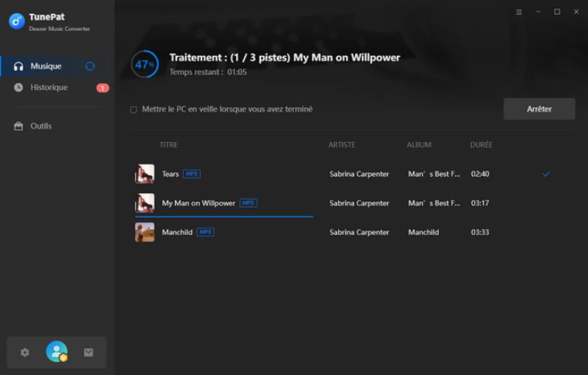Click Sabrina Carpenter artist in Tears row
Image resolution: width=588 pixels, height=375 pixels.
click(360, 174)
